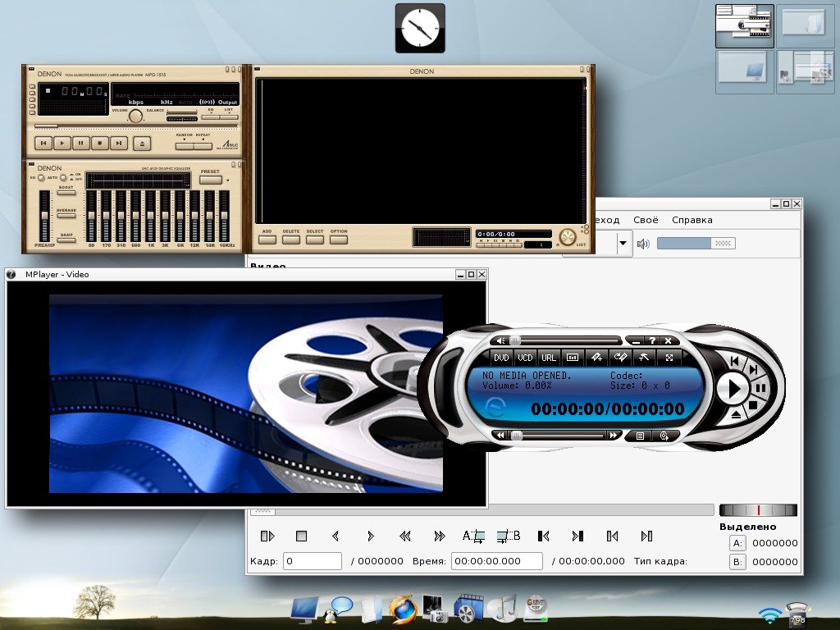
Task: Click the play button in the Avidemux toolbar
Action: point(267,536)
